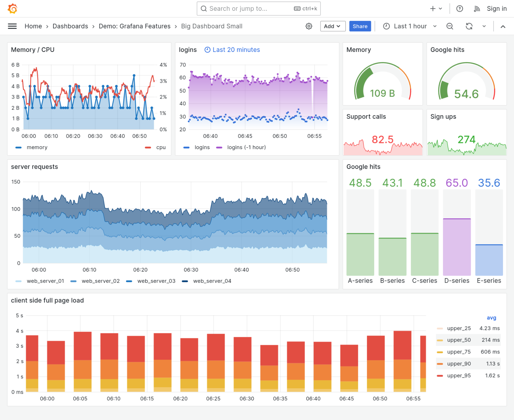514x420 pixels.
Task: Toggle web_server_03 series visibility
Action: [x=156, y=281]
